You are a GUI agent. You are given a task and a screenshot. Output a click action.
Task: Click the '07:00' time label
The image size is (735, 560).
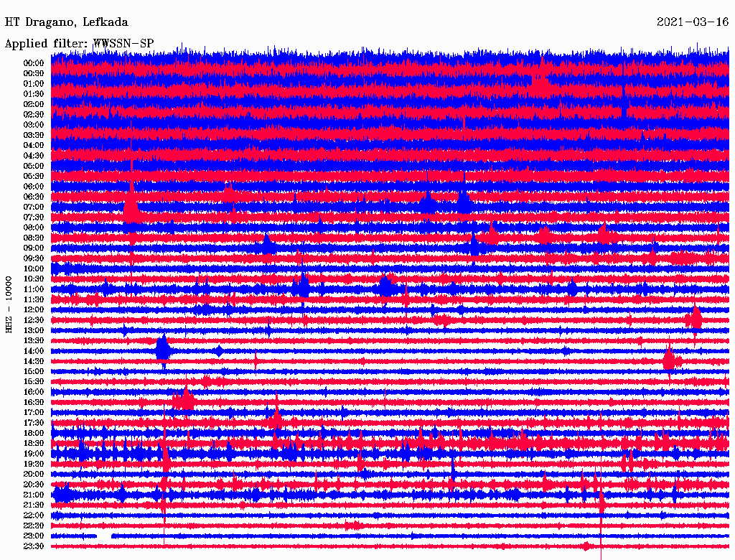point(34,207)
